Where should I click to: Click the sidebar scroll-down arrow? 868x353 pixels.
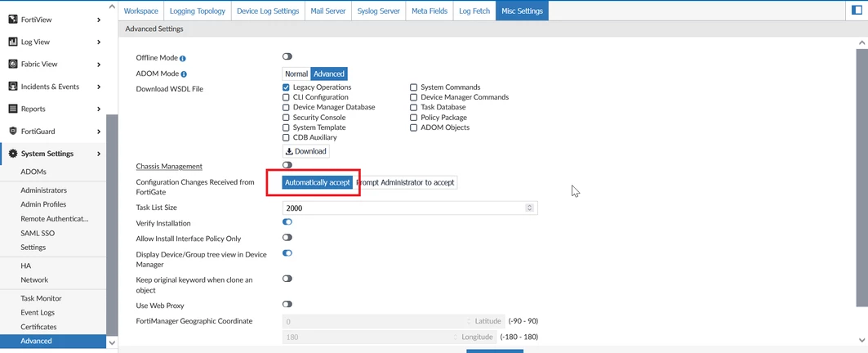click(113, 343)
